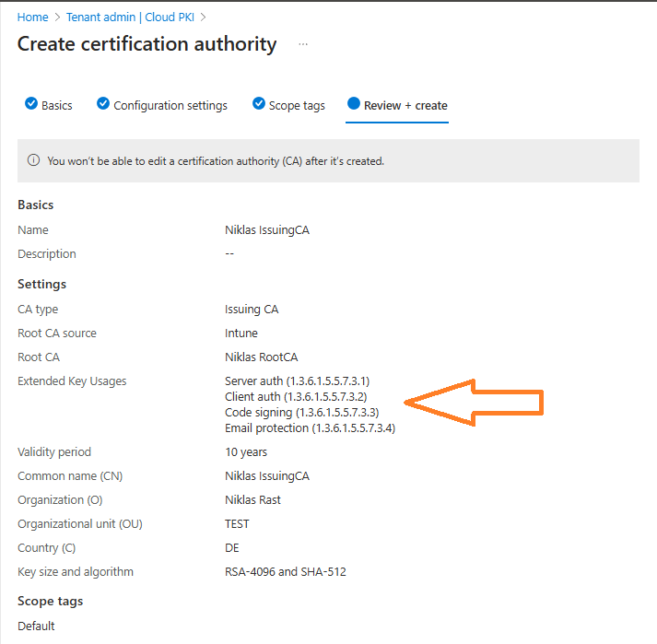Click the checkmark icon on Scope tags step
Screen dimensions: 657x644
[259, 104]
